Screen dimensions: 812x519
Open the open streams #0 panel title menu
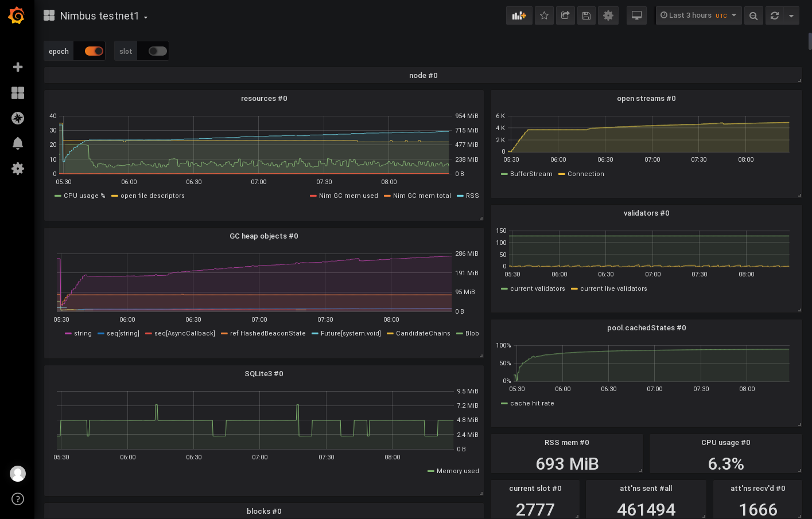click(x=646, y=99)
